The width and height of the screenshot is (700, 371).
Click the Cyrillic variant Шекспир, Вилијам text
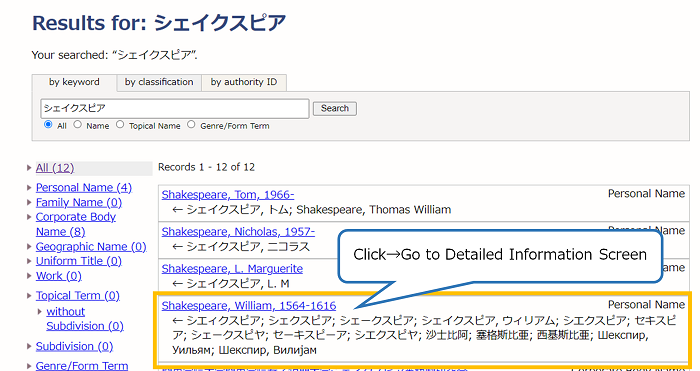tap(267, 350)
